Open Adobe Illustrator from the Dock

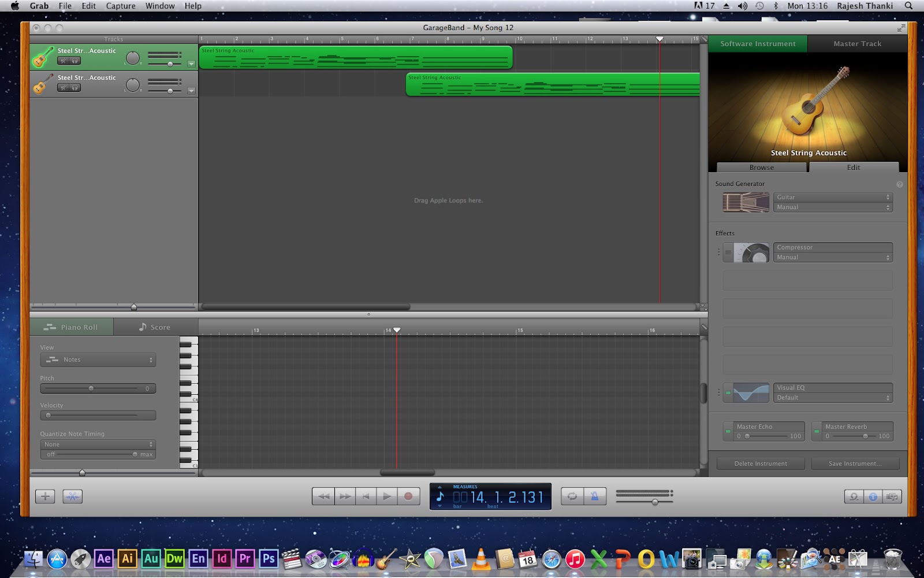[128, 558]
